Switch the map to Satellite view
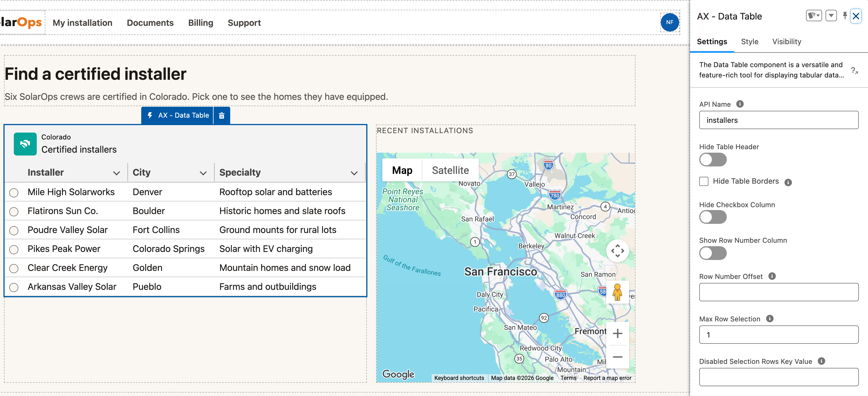Viewport: 868px width, 396px height. 450,170
